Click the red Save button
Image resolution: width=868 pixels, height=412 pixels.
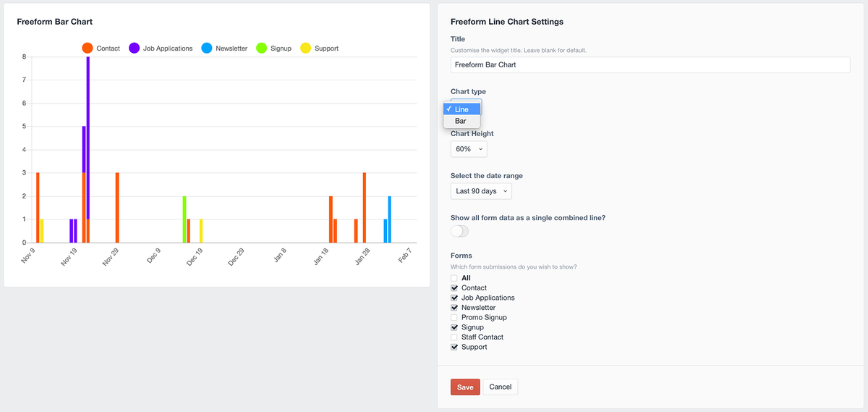(x=465, y=387)
